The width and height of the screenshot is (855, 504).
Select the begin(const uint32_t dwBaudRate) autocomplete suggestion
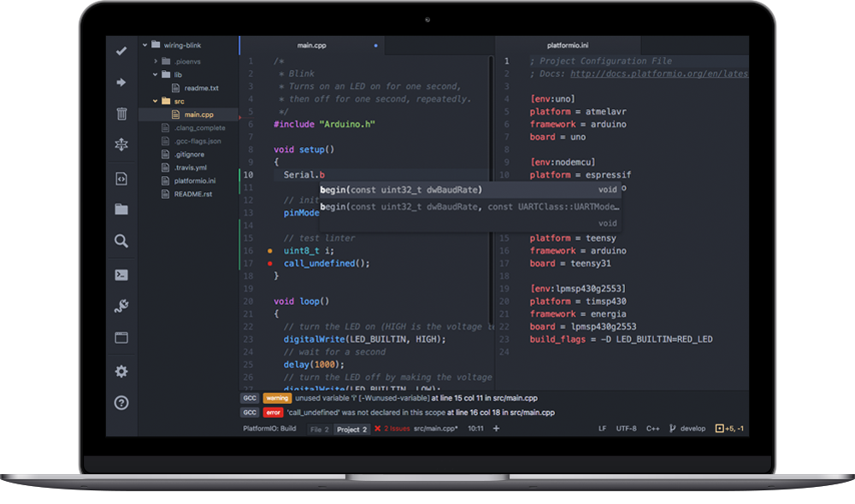(402, 189)
